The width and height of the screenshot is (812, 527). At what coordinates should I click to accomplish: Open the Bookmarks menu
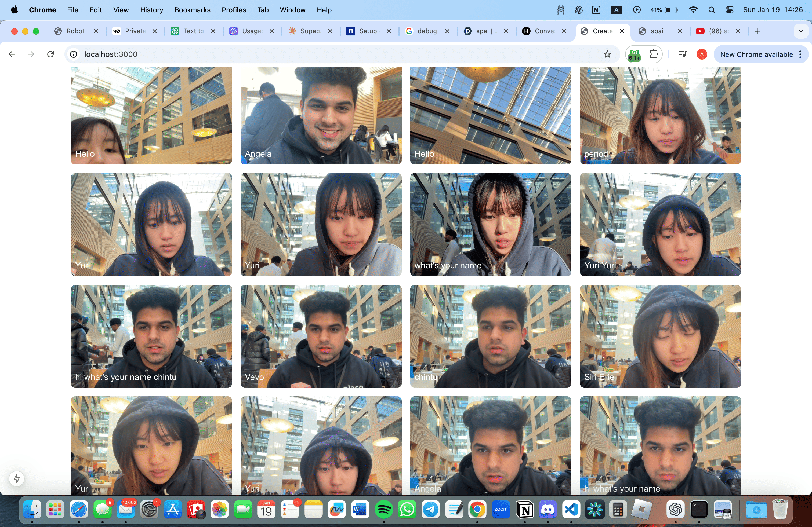(x=192, y=10)
